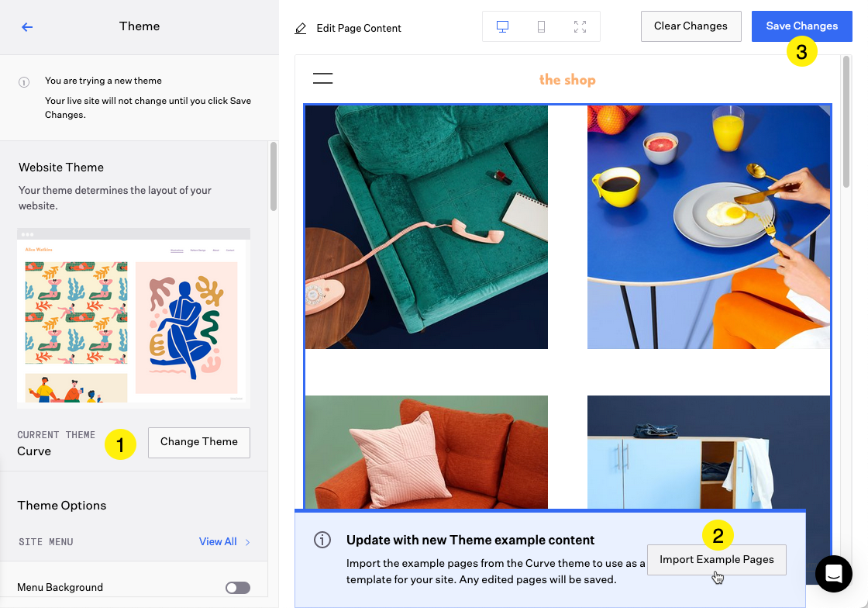Click Clear Changes button
The width and height of the screenshot is (868, 608).
pos(691,26)
